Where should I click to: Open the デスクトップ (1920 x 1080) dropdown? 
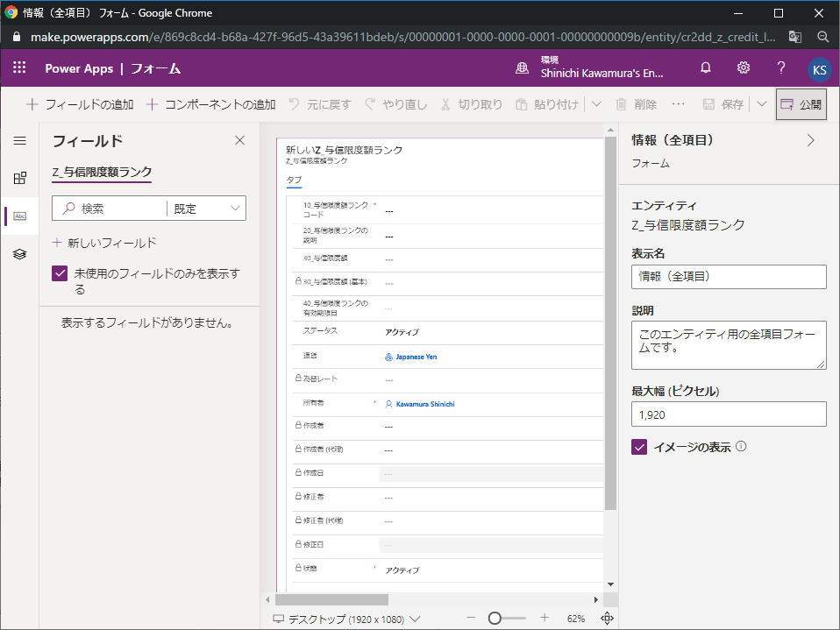pos(346,619)
